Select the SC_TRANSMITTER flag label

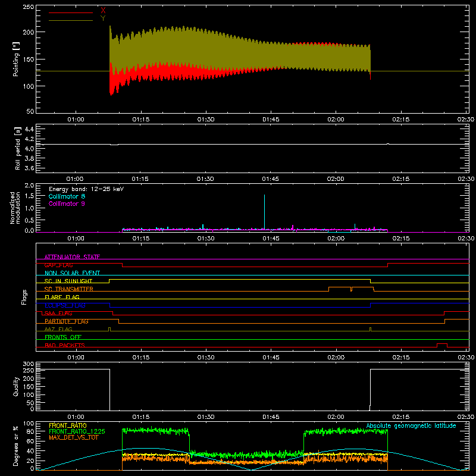[x=69, y=289]
